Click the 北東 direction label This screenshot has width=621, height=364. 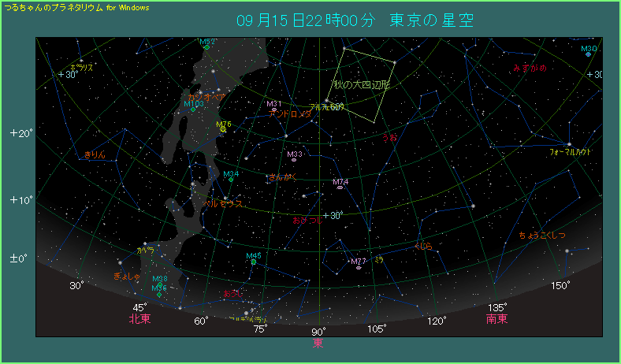[139, 319]
